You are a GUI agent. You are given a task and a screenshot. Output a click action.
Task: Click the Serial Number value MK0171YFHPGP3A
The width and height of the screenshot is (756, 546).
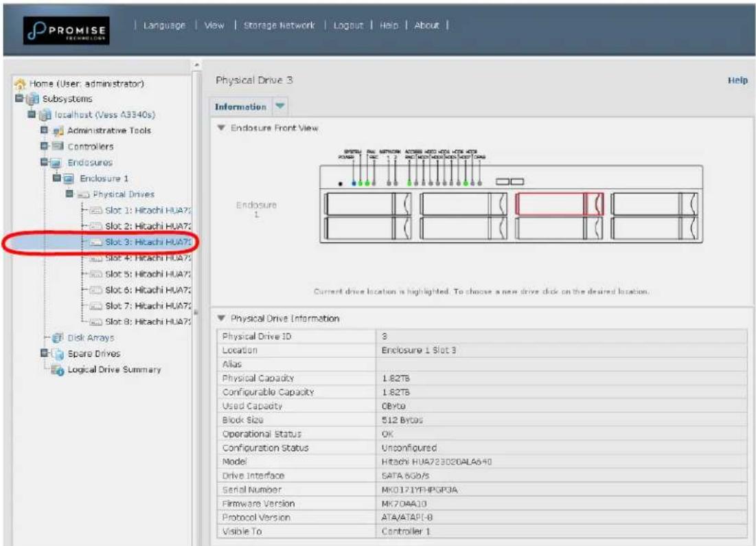[420, 490]
